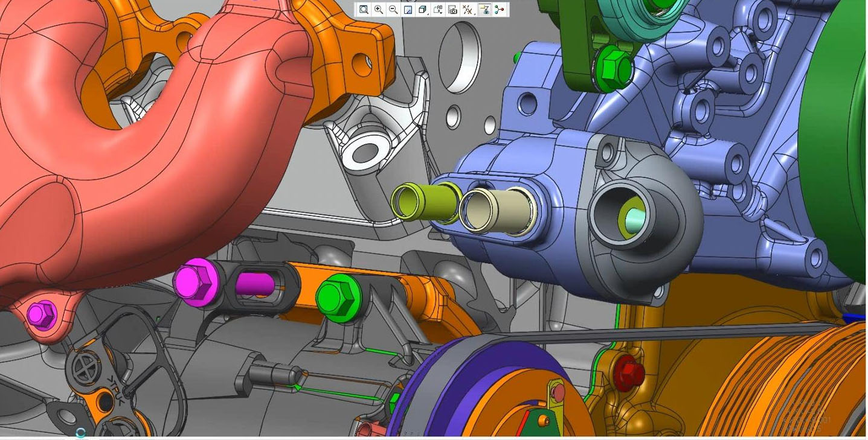Select the Zoom Out tool

point(393,9)
